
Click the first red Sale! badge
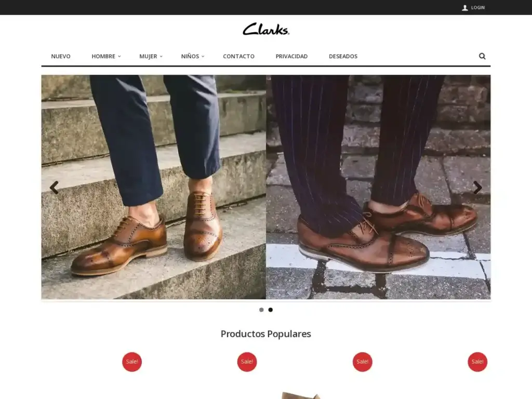[132, 362]
